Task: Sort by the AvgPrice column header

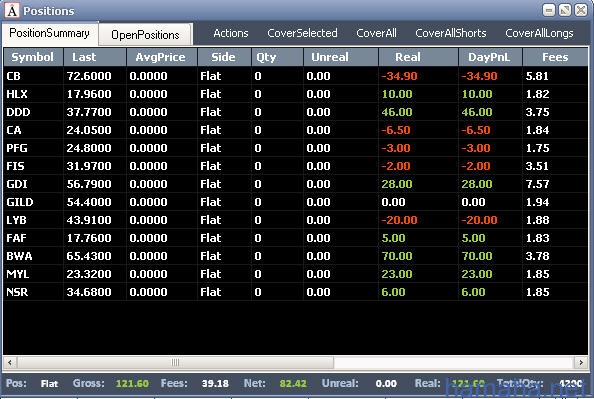Action: pyautogui.click(x=162, y=57)
